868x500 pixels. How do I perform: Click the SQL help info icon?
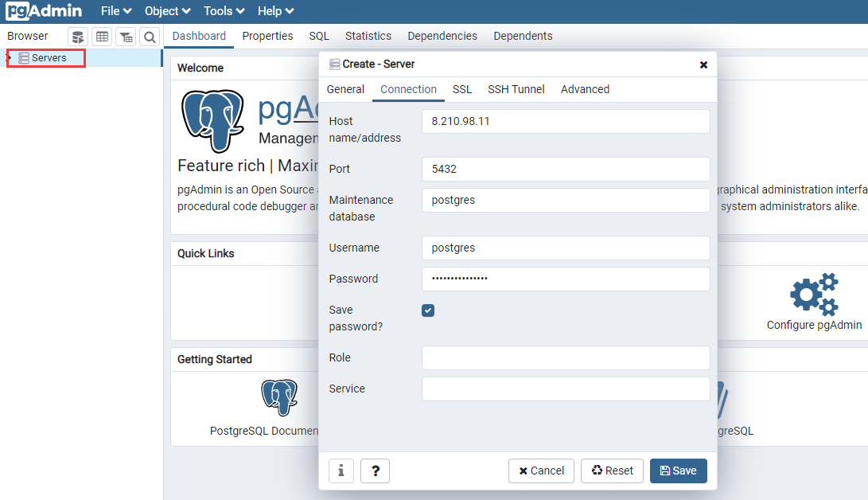[x=341, y=471]
